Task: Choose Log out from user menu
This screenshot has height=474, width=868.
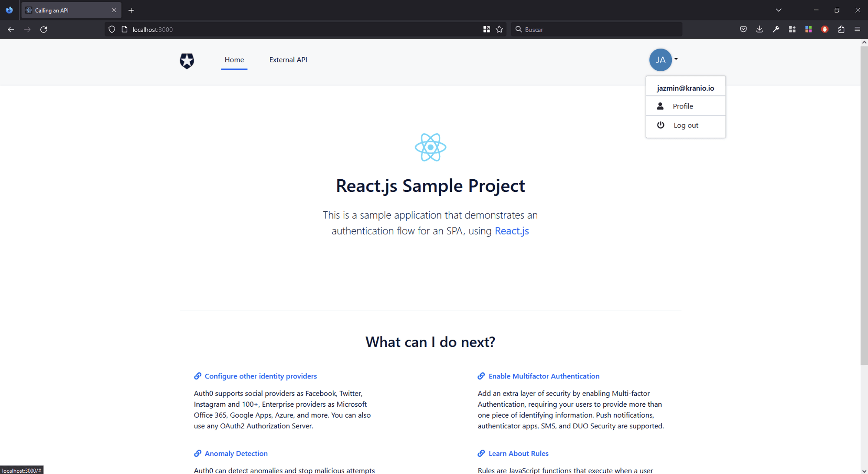Action: pyautogui.click(x=686, y=125)
